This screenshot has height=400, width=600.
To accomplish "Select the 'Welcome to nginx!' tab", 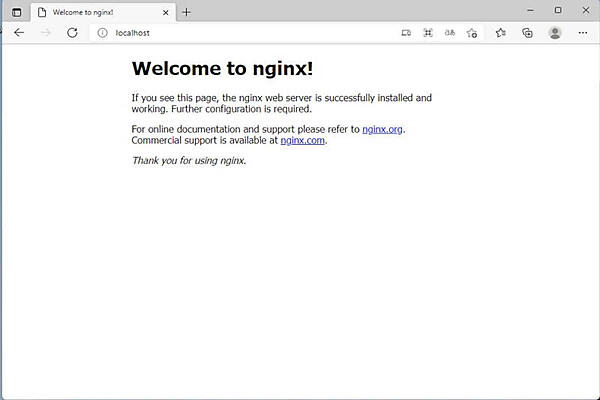I will [90, 12].
